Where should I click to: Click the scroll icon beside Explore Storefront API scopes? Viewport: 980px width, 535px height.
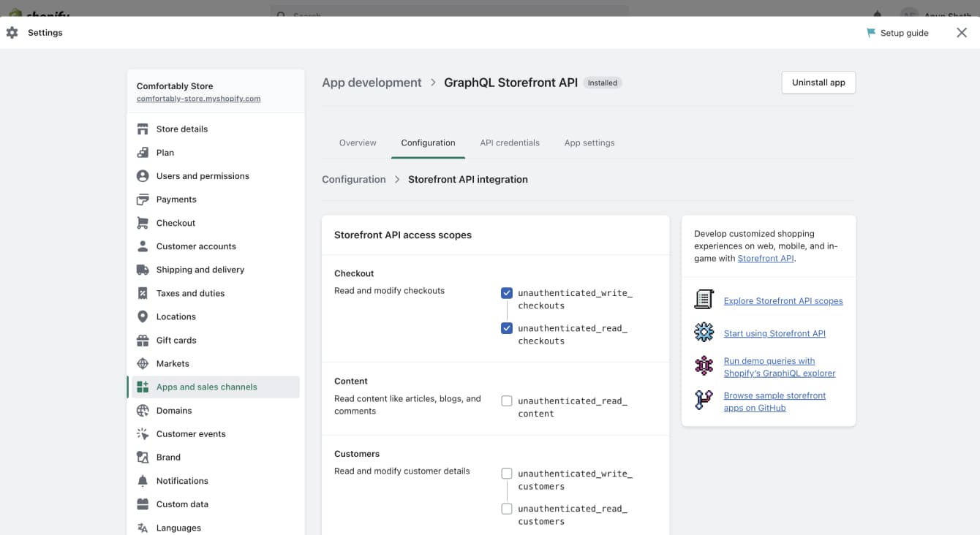[704, 299]
